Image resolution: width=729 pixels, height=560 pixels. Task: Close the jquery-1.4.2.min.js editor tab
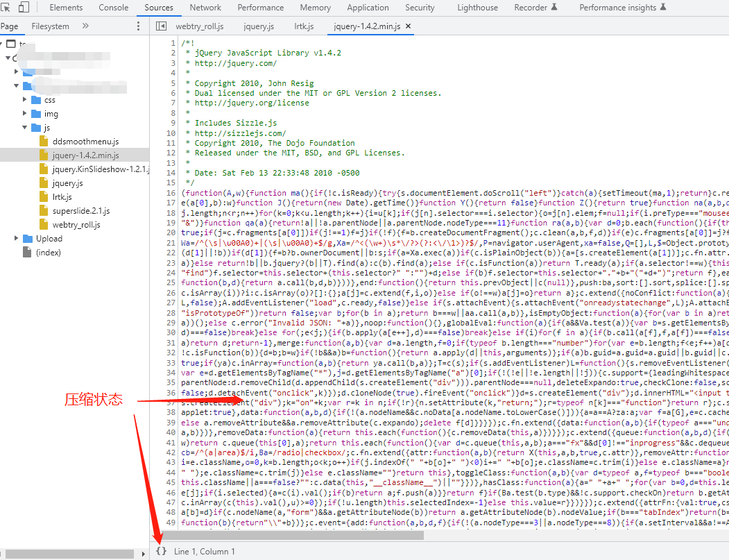coord(408,26)
